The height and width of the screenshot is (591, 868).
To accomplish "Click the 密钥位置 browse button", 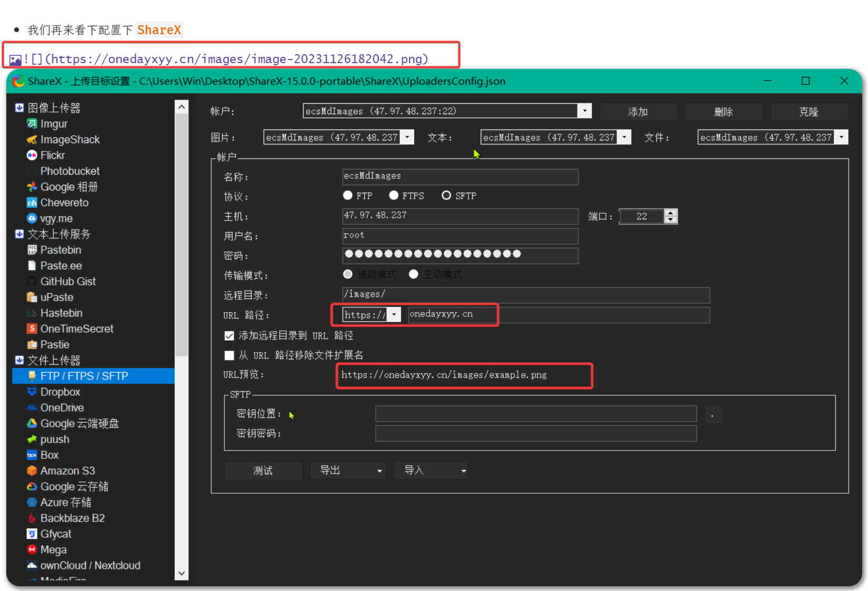I will tap(713, 414).
